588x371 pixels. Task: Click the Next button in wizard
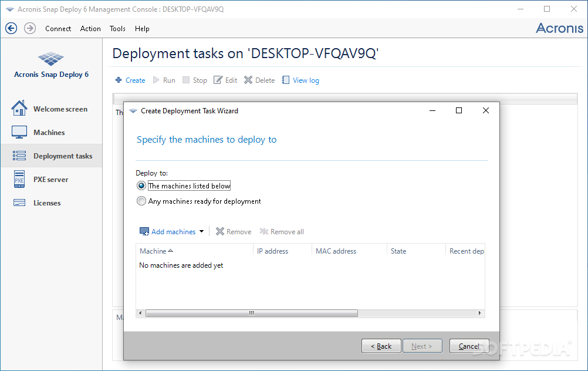tap(423, 346)
